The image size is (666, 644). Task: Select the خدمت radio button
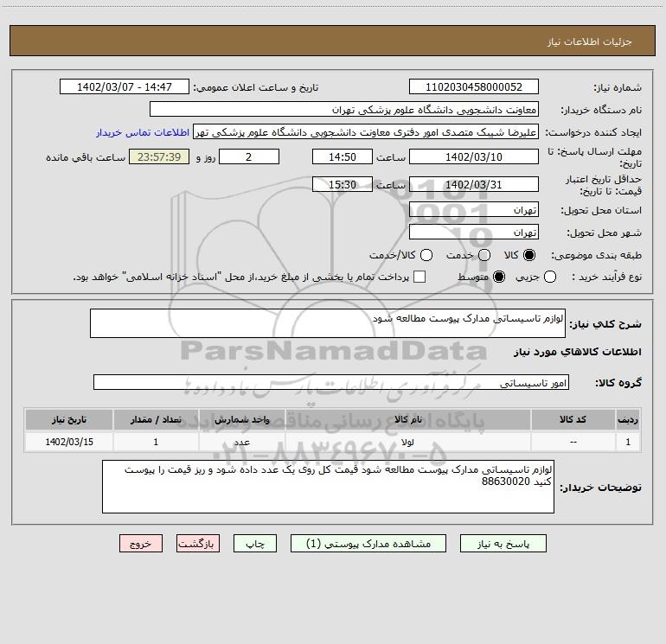pos(484,255)
